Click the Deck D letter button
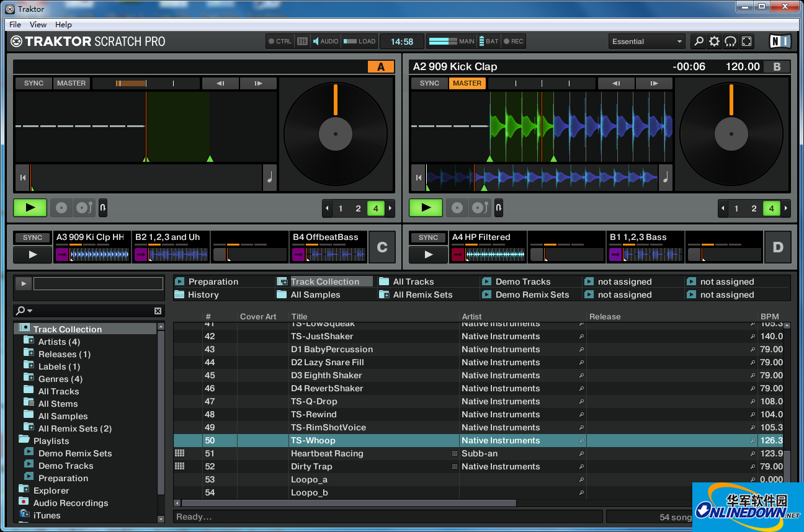 click(x=778, y=247)
